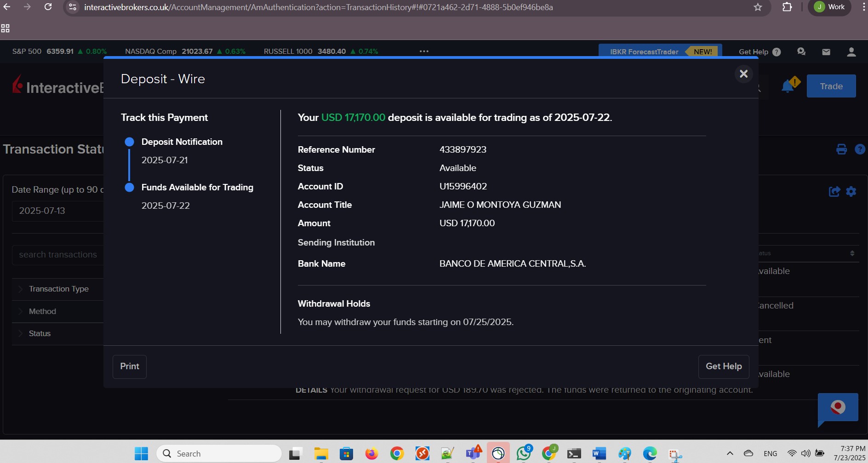Open the Work profile button
The image size is (868, 463).
(x=830, y=7)
